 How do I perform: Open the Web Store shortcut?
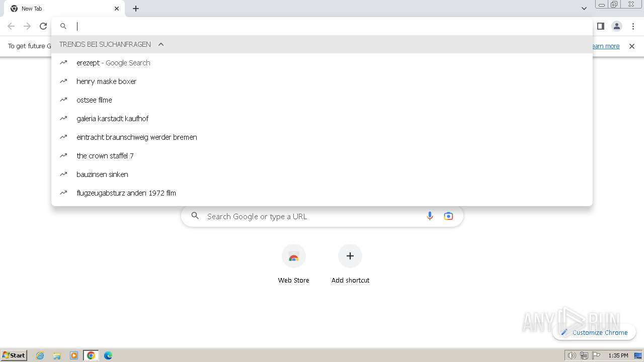click(x=294, y=264)
